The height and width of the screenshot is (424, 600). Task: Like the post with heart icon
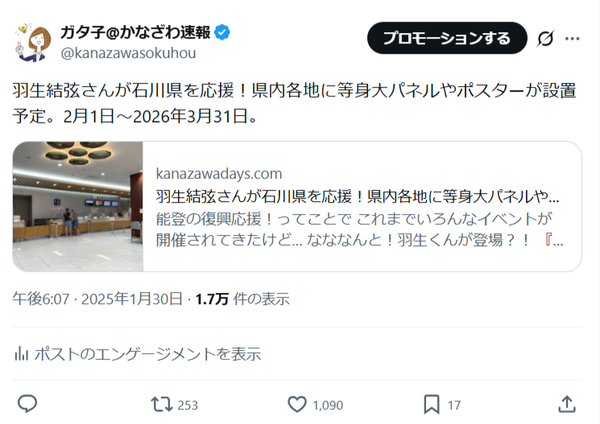point(297,404)
